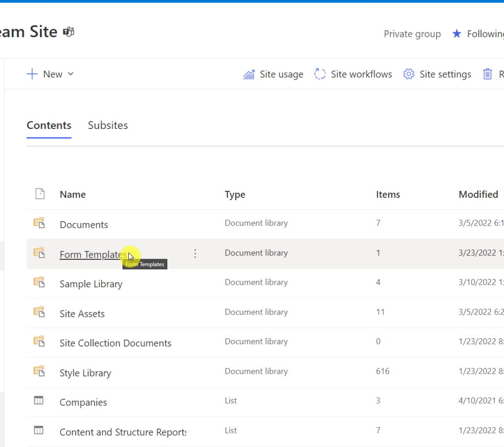Sort by the Items column header
This screenshot has width=504, height=447.
click(x=388, y=194)
